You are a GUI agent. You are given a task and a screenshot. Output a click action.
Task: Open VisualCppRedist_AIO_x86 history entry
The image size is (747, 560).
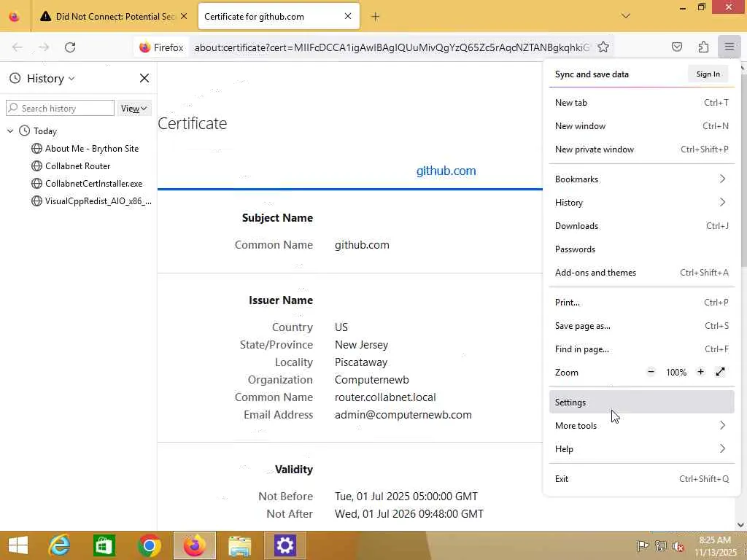(x=91, y=201)
